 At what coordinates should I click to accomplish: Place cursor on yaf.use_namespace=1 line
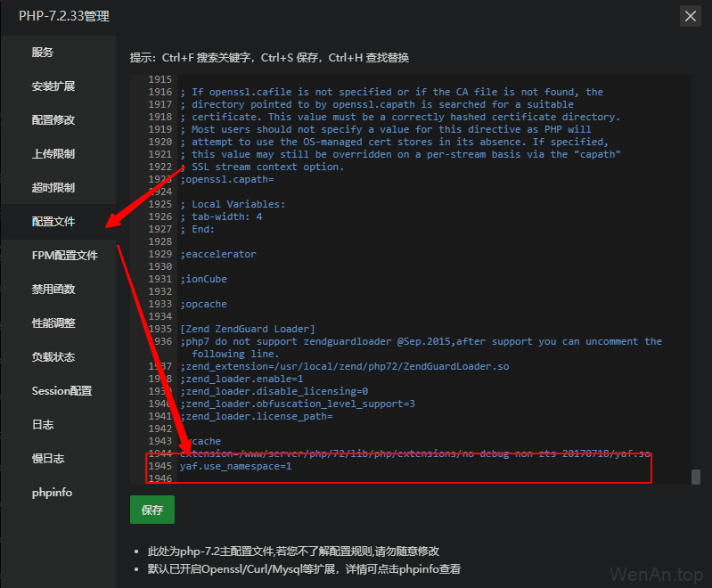[x=236, y=466]
